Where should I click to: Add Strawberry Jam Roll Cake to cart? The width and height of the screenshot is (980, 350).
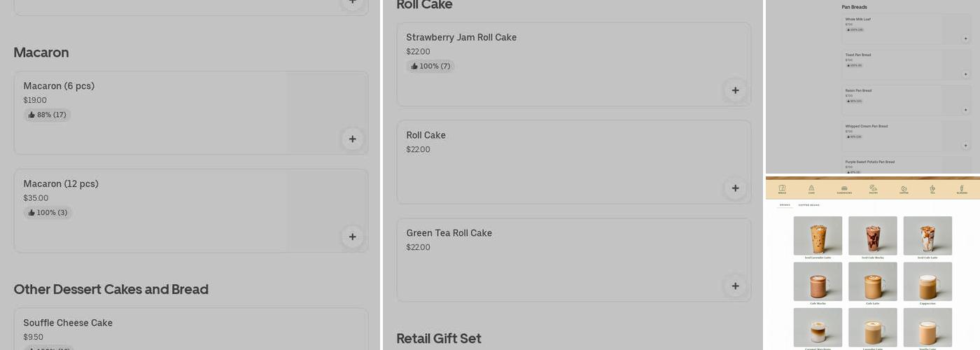pos(735,90)
